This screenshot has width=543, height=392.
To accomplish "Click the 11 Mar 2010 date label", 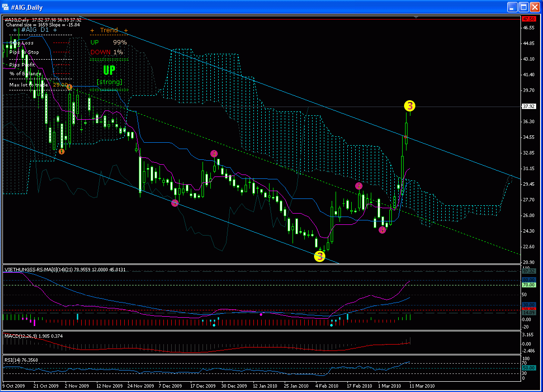I will 422,386.
